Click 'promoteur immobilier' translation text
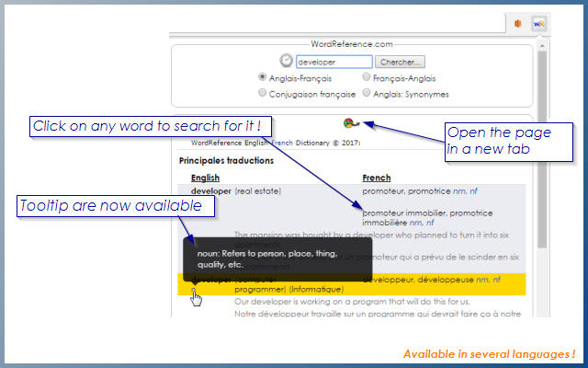Image resolution: width=588 pixels, height=368 pixels. pos(404,213)
